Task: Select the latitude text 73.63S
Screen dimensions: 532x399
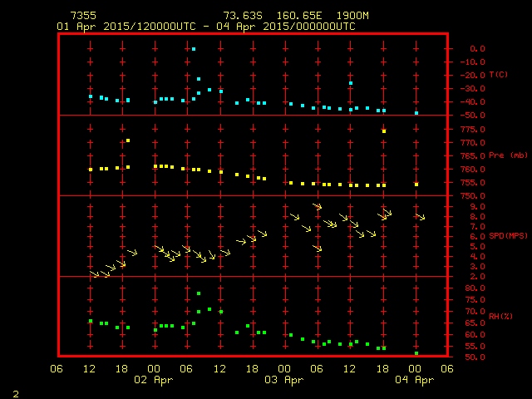Action: coord(243,16)
